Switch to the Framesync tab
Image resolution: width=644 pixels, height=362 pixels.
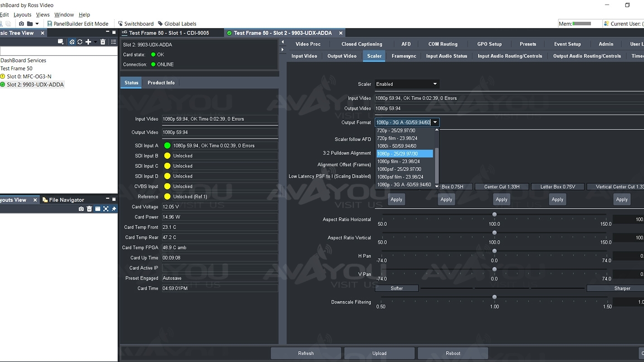(404, 56)
